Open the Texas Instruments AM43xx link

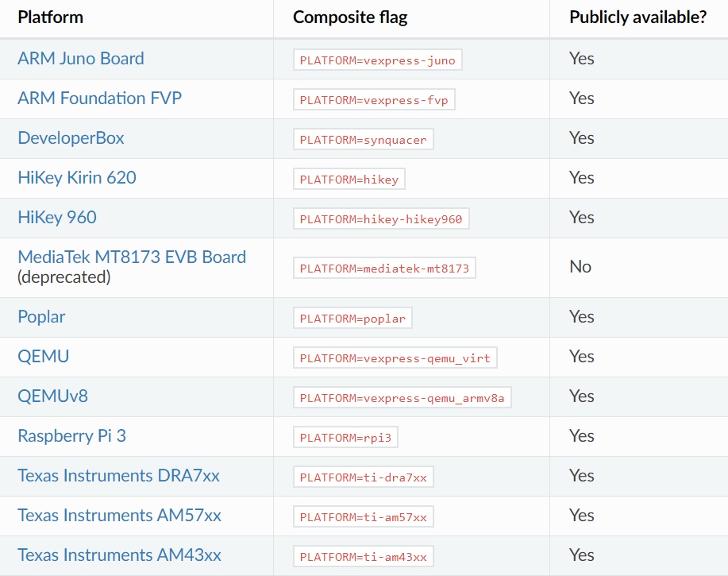(118, 555)
